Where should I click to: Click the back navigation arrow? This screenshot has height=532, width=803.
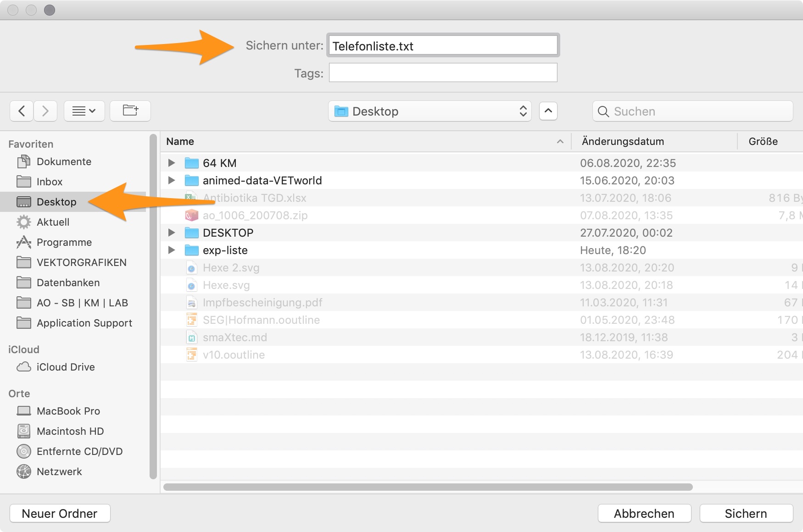pyautogui.click(x=22, y=111)
